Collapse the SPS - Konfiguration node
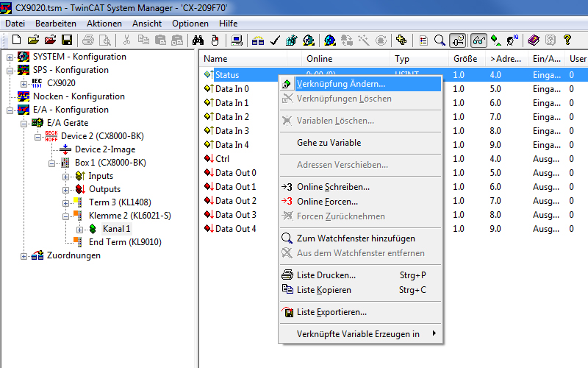 coord(10,71)
